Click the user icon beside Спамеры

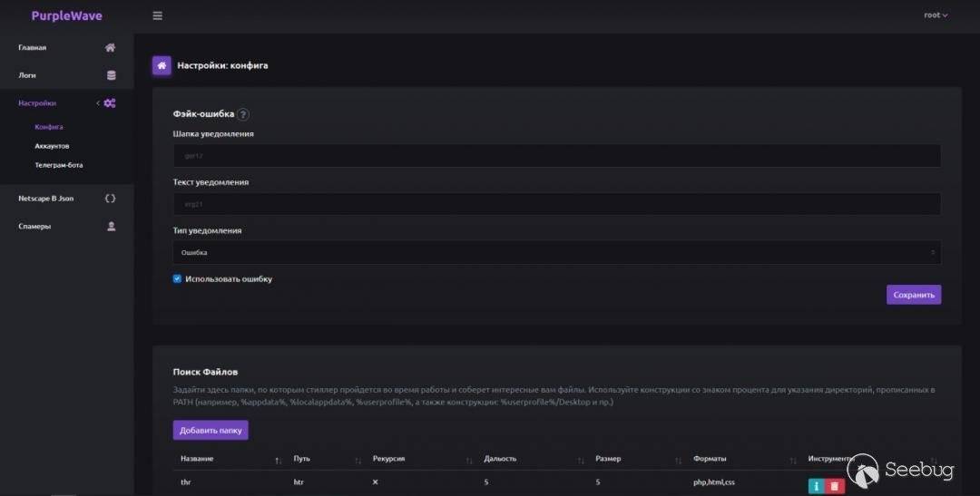tap(111, 226)
